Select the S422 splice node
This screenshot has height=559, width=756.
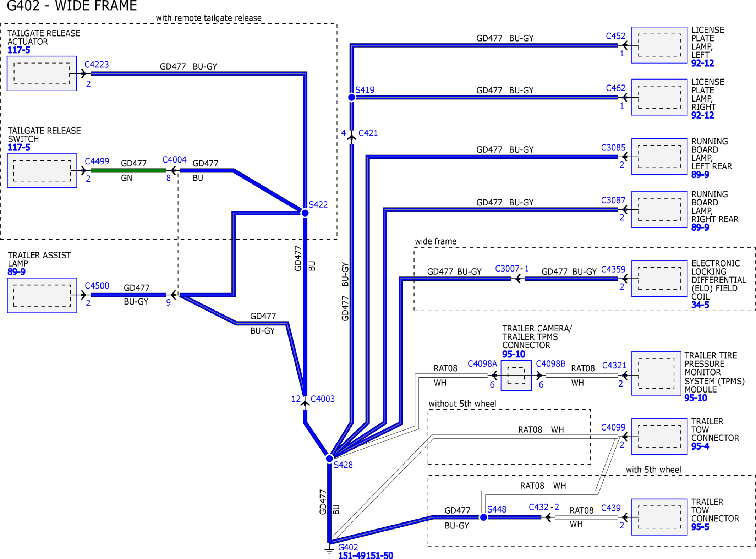tap(305, 213)
